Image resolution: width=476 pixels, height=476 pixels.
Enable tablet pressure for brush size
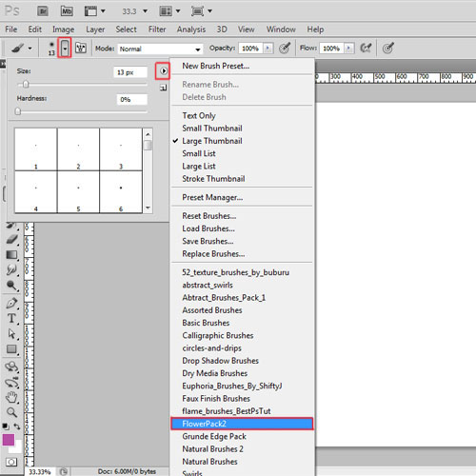pos(387,49)
